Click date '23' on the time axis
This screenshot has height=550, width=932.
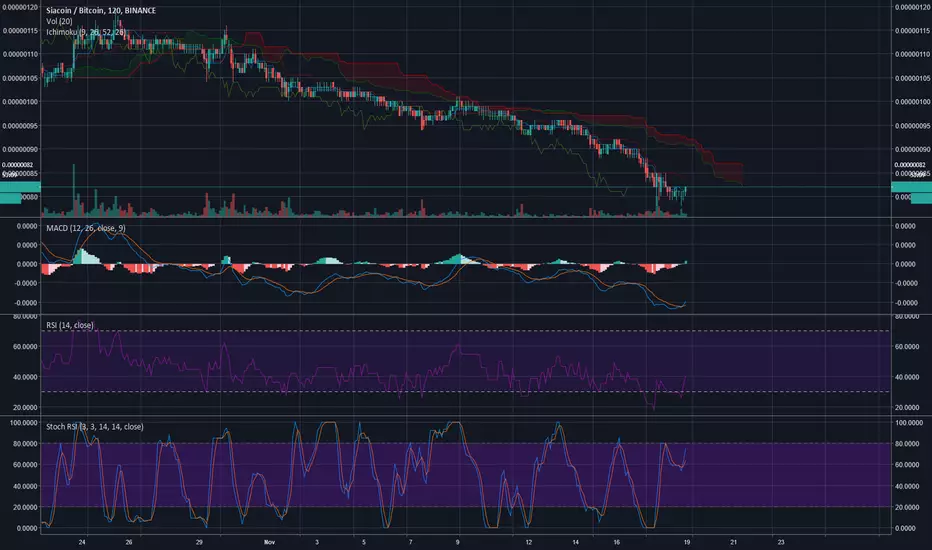tap(781, 542)
